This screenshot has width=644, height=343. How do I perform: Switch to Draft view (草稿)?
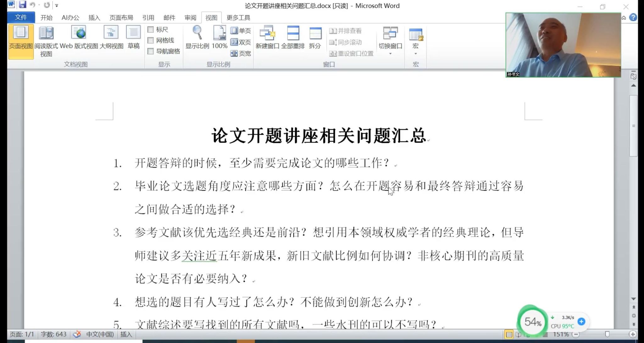point(133,38)
